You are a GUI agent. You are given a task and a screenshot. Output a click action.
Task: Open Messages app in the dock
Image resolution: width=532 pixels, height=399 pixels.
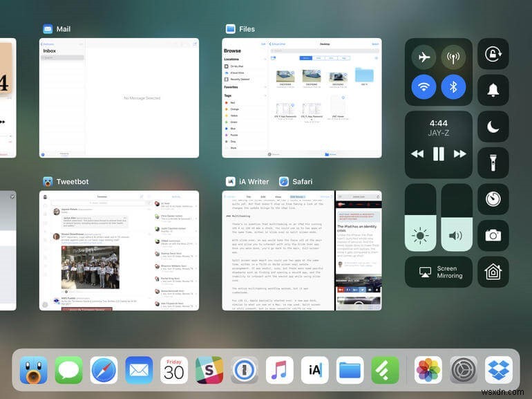coord(68,370)
